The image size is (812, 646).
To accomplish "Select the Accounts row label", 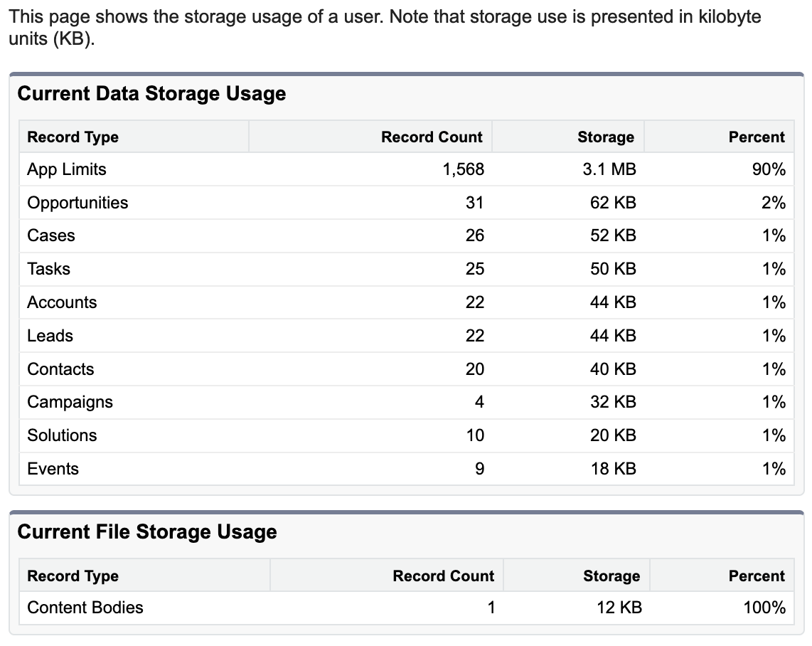I will (x=62, y=302).
